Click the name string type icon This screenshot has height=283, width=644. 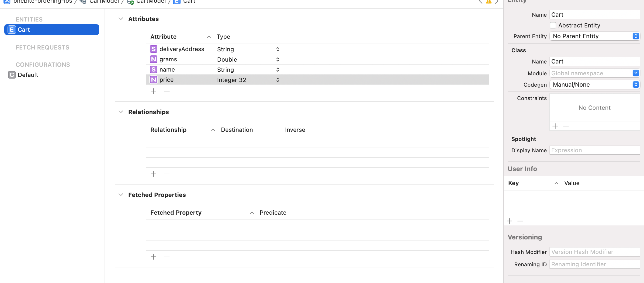(153, 69)
